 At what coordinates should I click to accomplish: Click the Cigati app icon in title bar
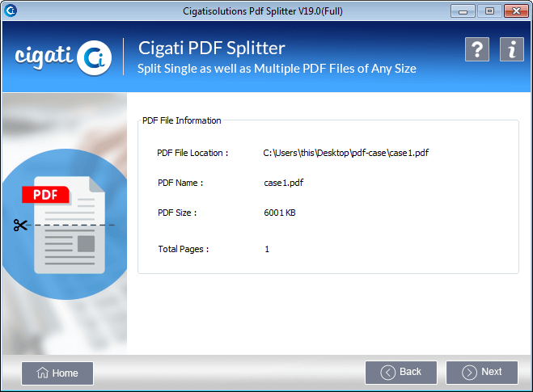[x=11, y=11]
